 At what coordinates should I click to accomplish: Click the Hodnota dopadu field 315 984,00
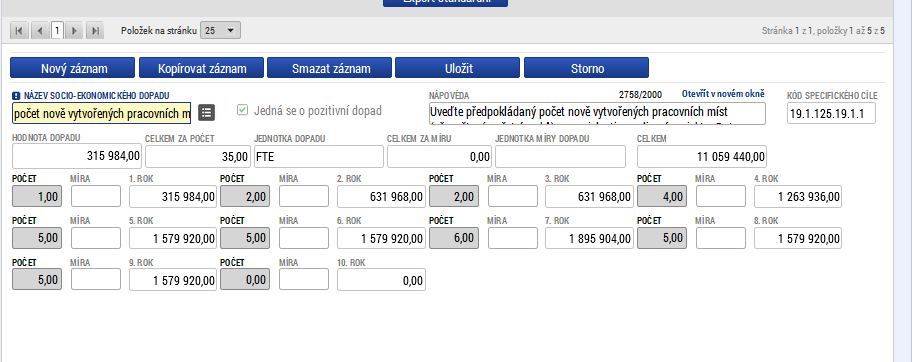coord(77,157)
